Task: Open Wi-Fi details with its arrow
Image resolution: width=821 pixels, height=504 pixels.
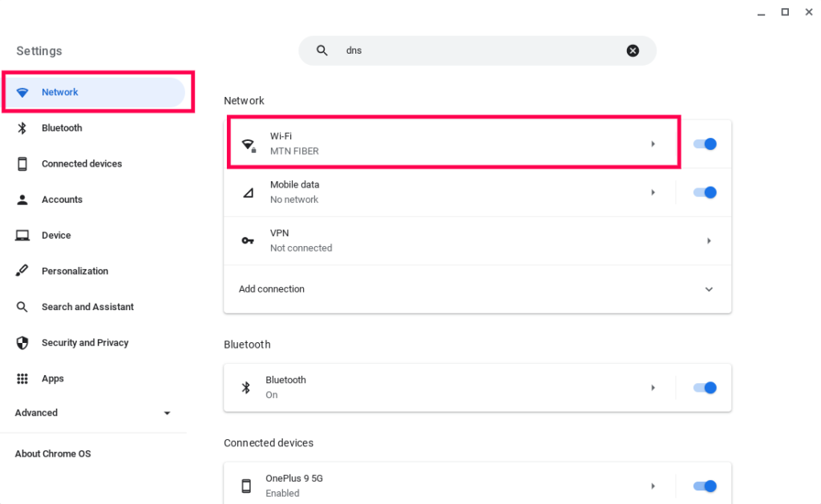Action: (653, 144)
